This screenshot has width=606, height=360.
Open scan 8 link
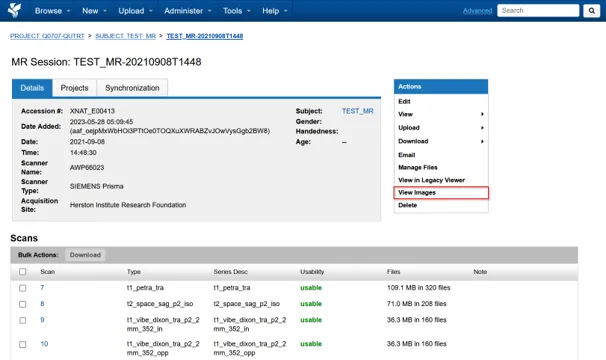pyautogui.click(x=42, y=304)
